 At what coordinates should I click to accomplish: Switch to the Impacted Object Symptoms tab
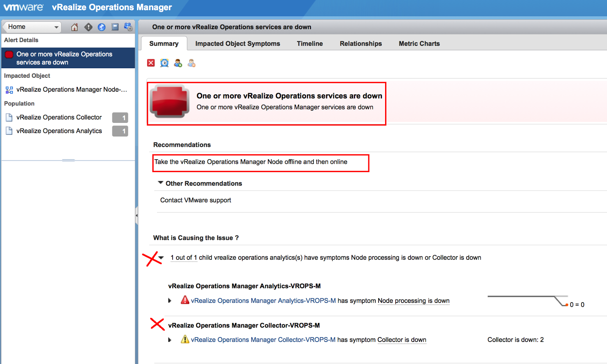coord(237,44)
